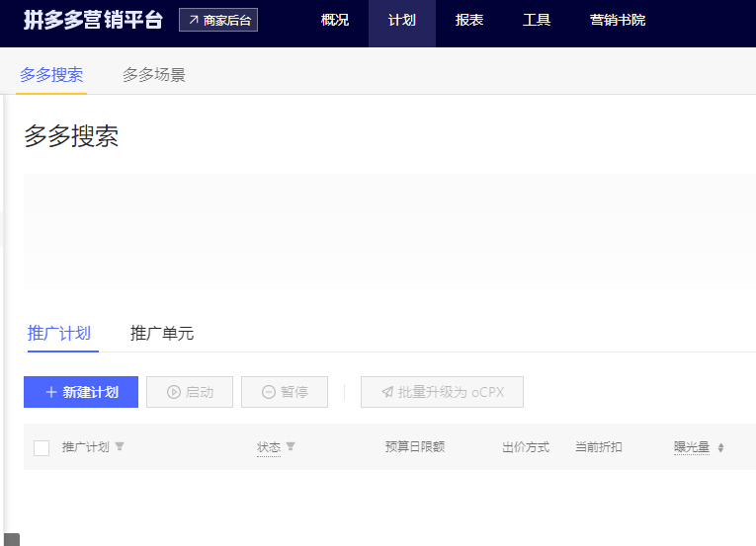Open the 报表 reports menu
This screenshot has height=546, width=756.
[469, 20]
